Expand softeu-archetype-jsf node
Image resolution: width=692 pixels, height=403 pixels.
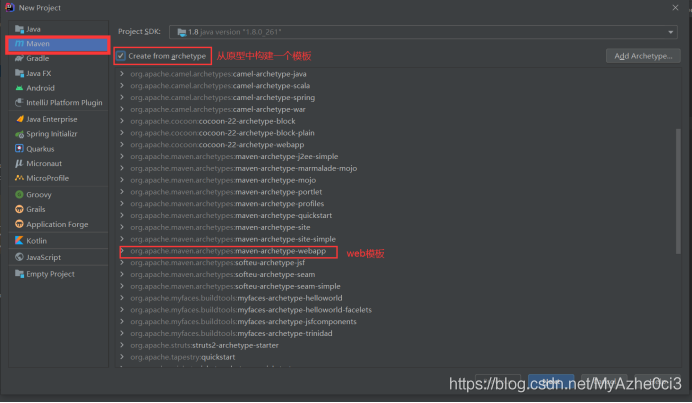[x=122, y=263]
